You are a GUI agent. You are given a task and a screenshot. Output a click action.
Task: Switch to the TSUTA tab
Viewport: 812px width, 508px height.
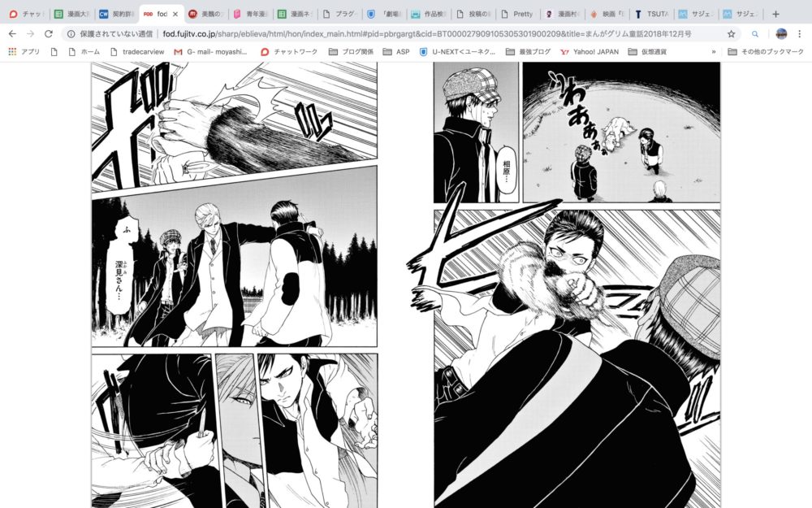[x=651, y=14]
